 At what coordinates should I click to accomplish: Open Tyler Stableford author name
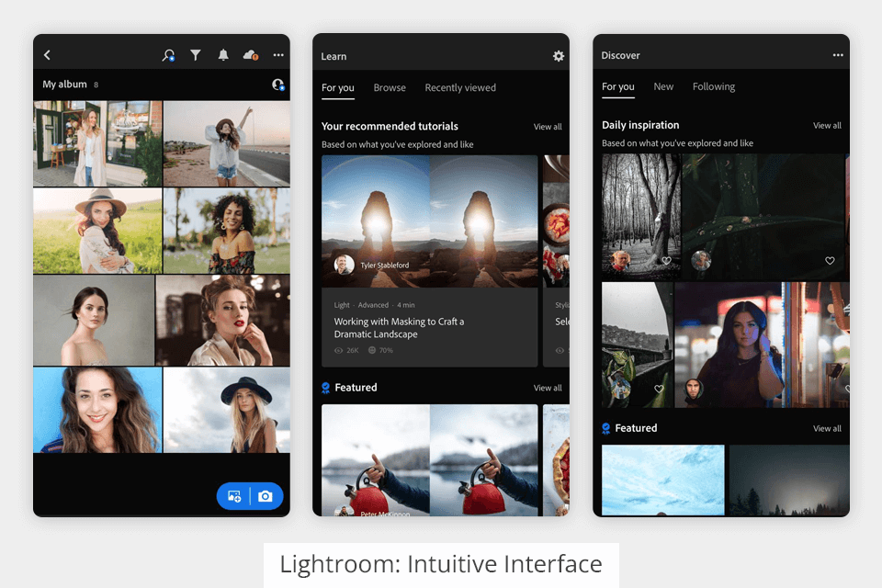point(385,265)
